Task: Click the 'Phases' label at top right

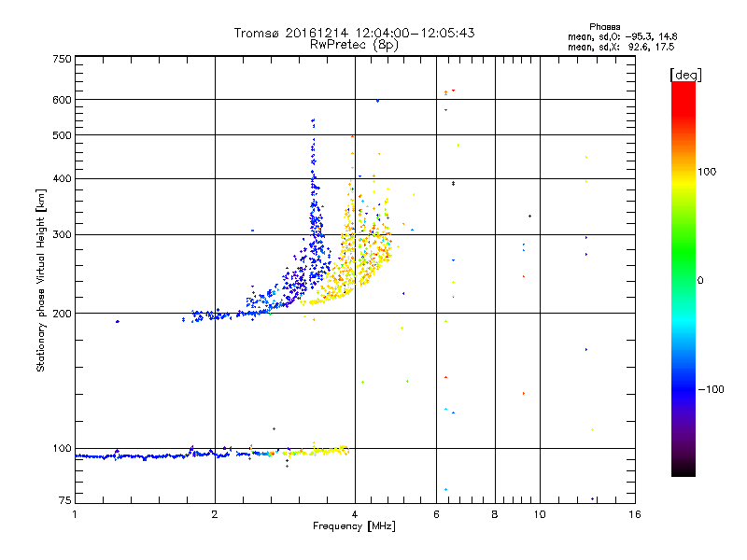Action: [604, 27]
